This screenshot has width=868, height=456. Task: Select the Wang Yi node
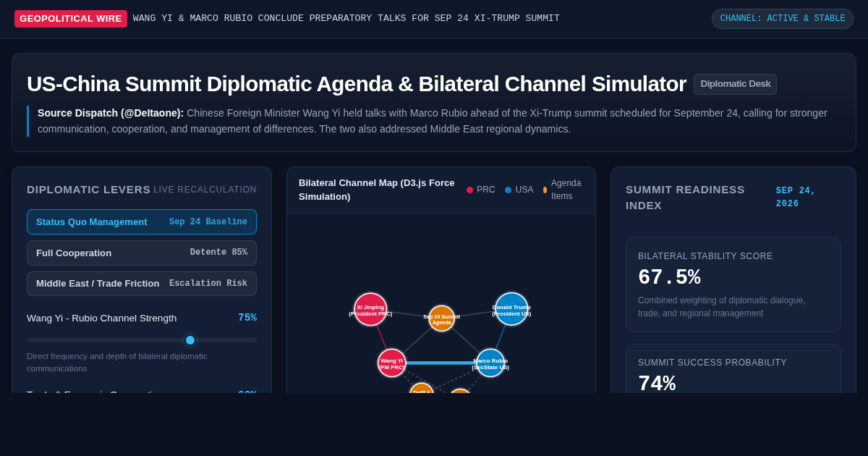(392, 363)
